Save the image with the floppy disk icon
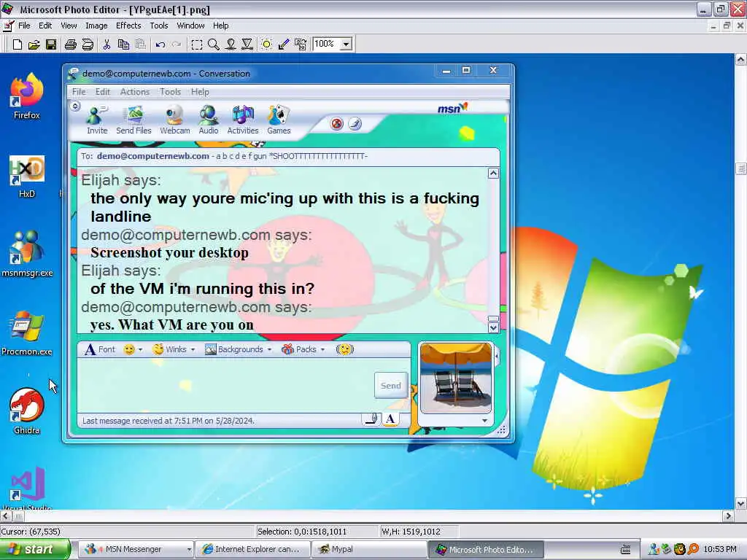Image resolution: width=747 pixels, height=560 pixels. pos(51,44)
